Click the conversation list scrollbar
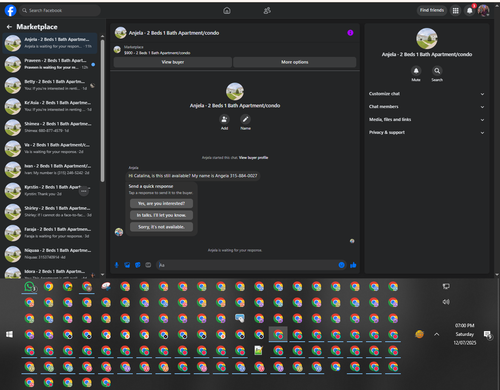500x390 pixels. click(102, 111)
